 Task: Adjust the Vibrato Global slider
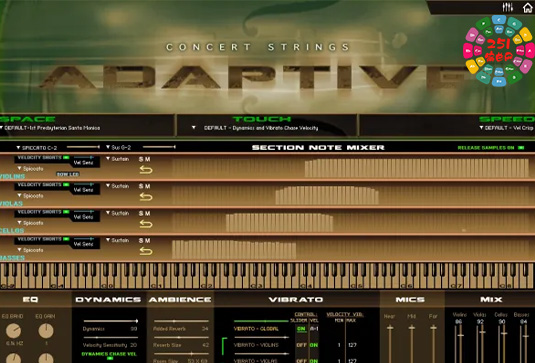(x=261, y=321)
